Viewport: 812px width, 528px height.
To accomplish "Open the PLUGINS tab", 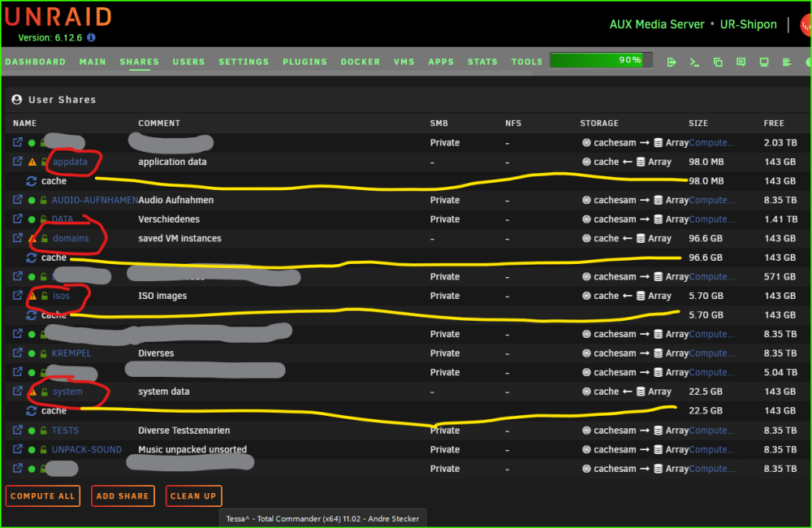I will 305,62.
